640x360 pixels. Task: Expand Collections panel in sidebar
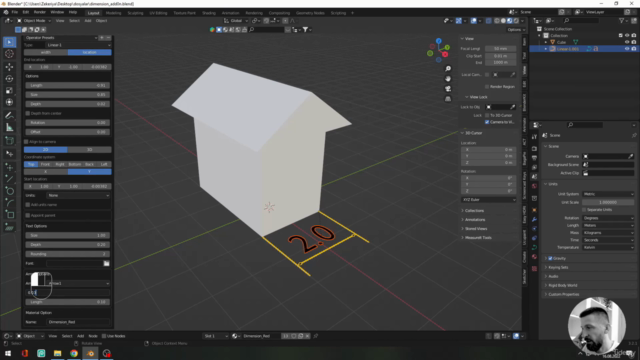[474, 211]
